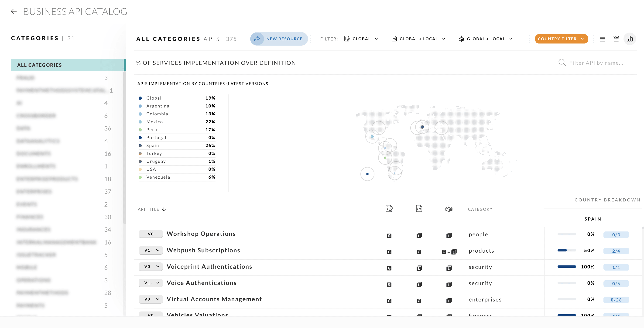This screenshot has height=328, width=644.
Task: Click the search magnifier icon
Action: pyautogui.click(x=562, y=62)
